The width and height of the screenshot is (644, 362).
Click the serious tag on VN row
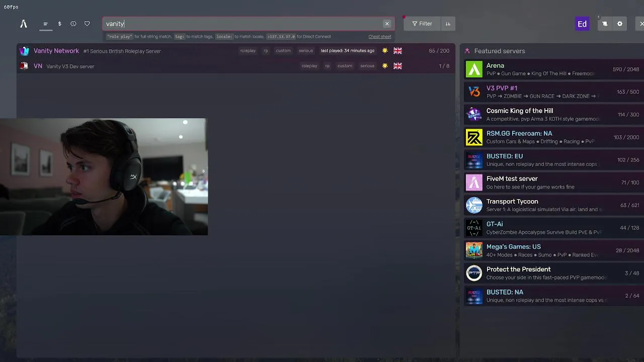367,66
